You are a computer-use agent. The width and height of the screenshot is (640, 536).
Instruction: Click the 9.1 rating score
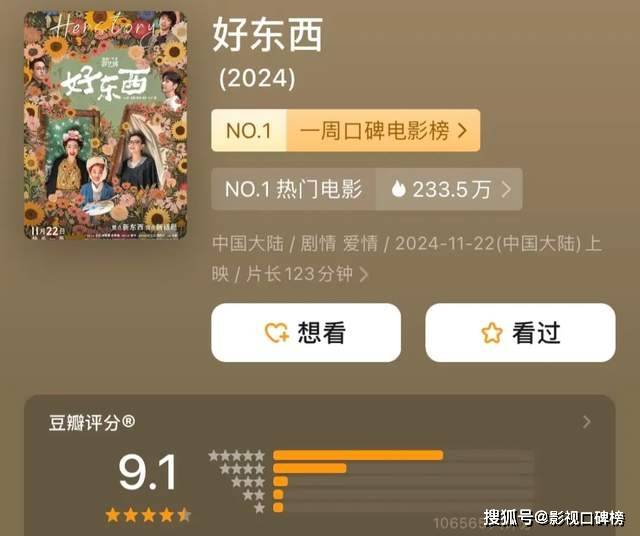coord(148,472)
